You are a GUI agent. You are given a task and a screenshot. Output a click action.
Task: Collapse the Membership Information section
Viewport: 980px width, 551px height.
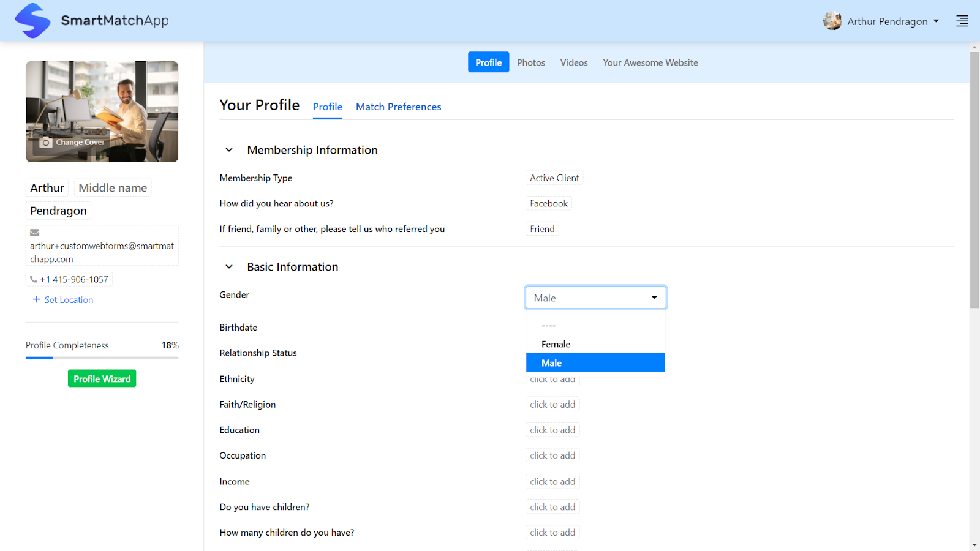[228, 149]
